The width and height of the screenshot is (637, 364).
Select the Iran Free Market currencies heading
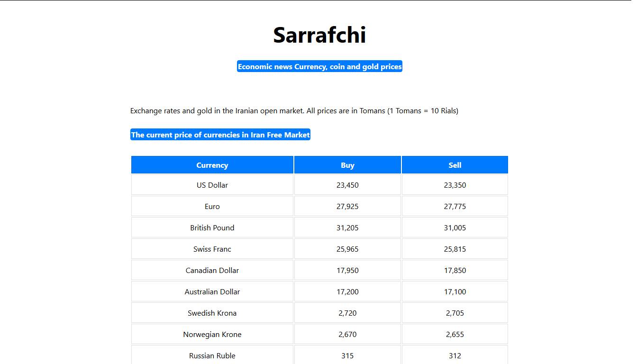[x=220, y=135]
